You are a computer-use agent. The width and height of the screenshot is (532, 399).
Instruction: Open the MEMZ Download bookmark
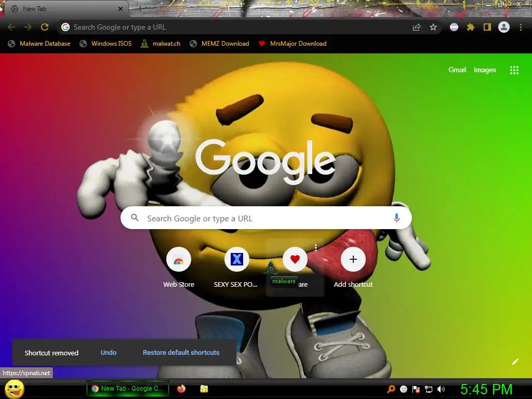coord(220,44)
